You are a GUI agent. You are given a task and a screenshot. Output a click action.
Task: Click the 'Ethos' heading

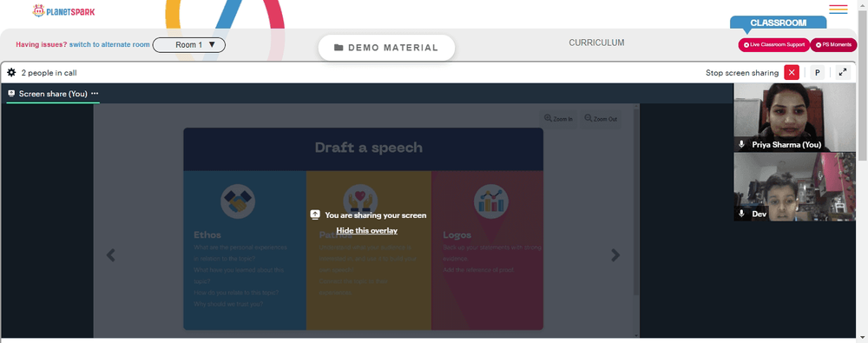coord(207,235)
